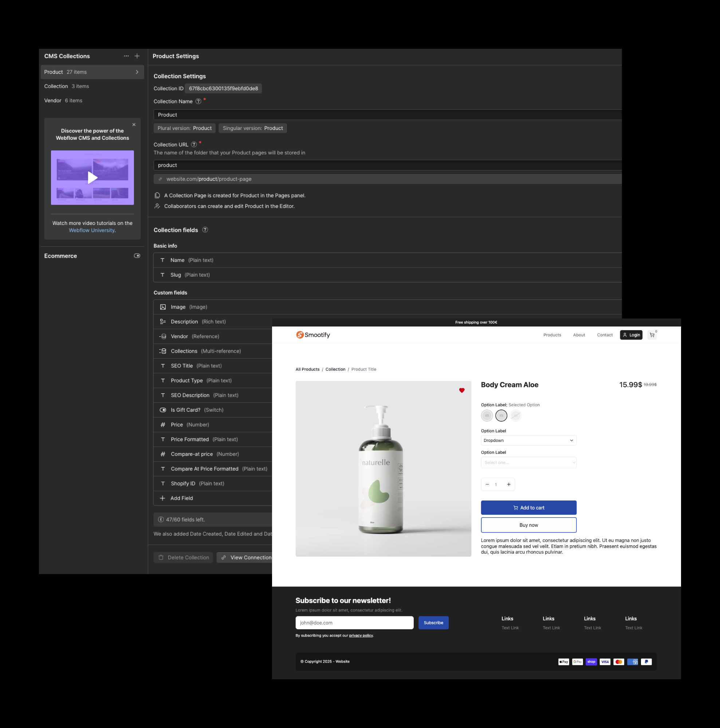Click the Collection fields help icon
Screen dimensions: 720x728
click(x=205, y=230)
